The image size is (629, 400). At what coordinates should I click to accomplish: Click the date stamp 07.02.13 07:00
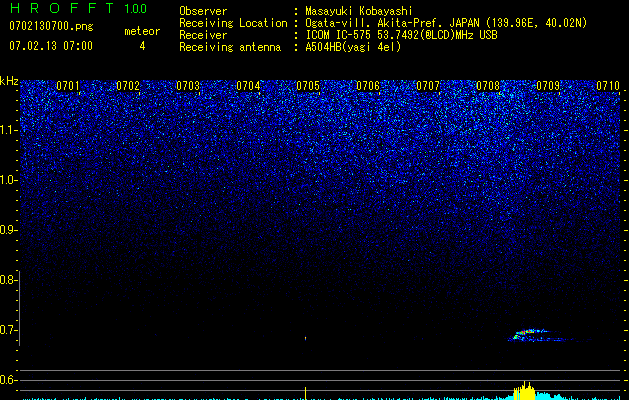(x=51, y=46)
